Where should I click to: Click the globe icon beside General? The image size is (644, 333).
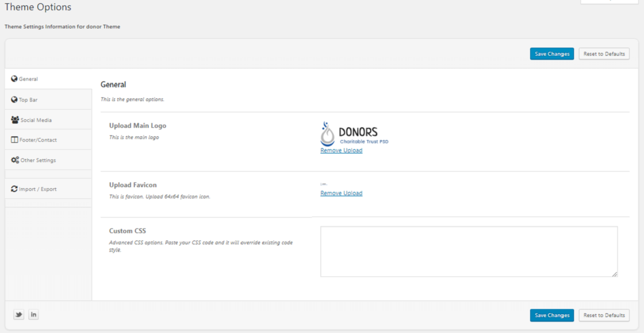tap(14, 79)
